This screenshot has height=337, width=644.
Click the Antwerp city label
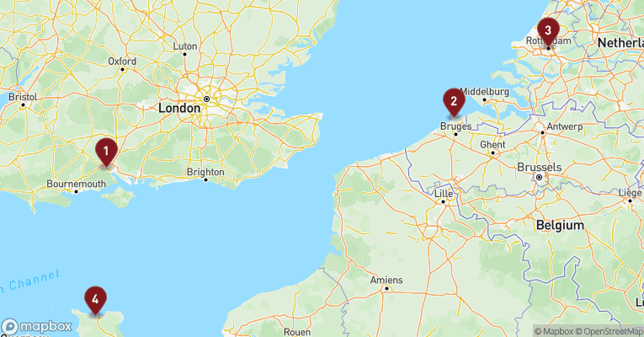pos(565,126)
